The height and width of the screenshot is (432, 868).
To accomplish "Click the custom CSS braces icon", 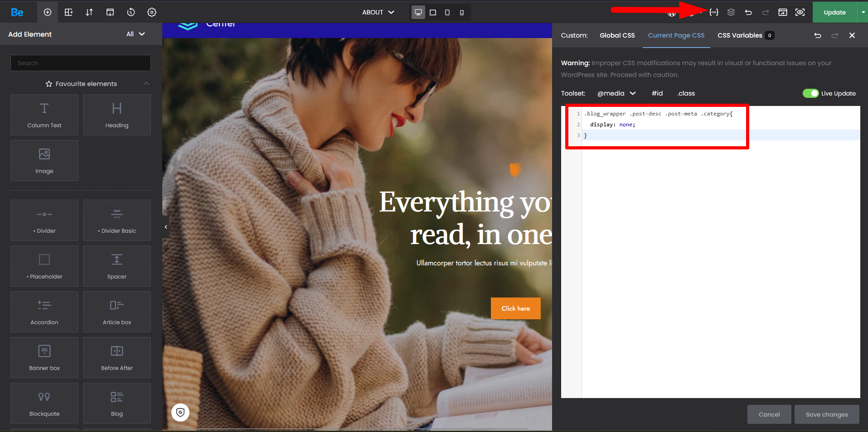I will 714,12.
